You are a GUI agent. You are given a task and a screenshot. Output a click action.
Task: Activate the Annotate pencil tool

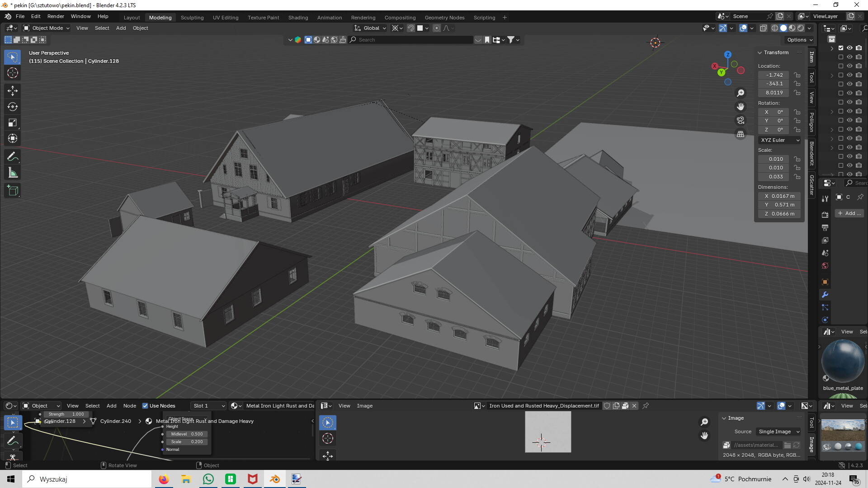click(13, 157)
